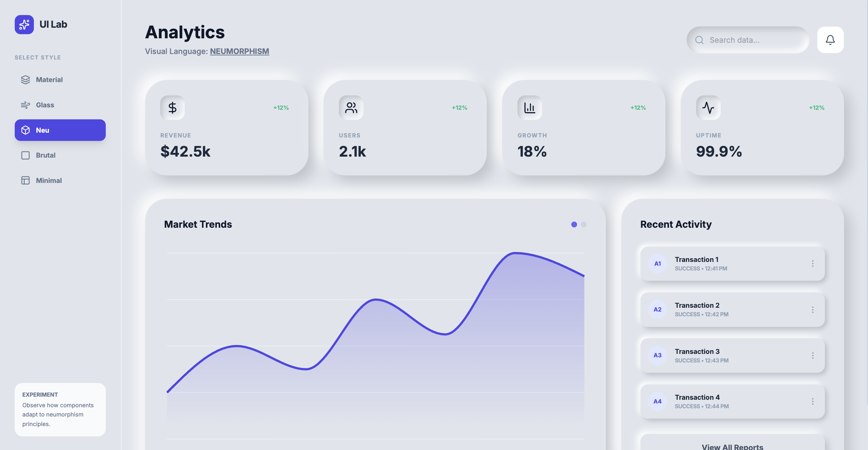Screen dimensions: 868x450
Task: Click the Uptime activity pulse icon
Action: (708, 108)
